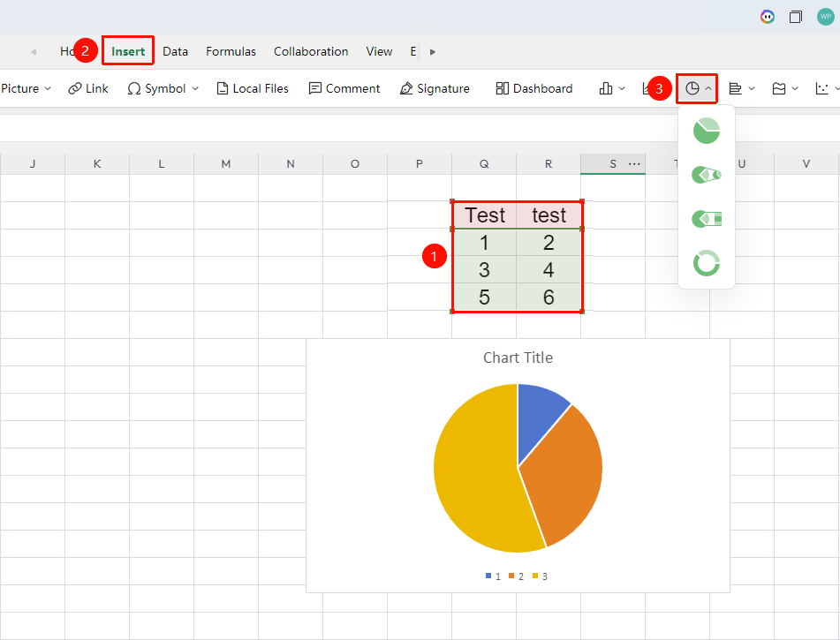
Task: Select the Chart Title text
Action: click(518, 358)
